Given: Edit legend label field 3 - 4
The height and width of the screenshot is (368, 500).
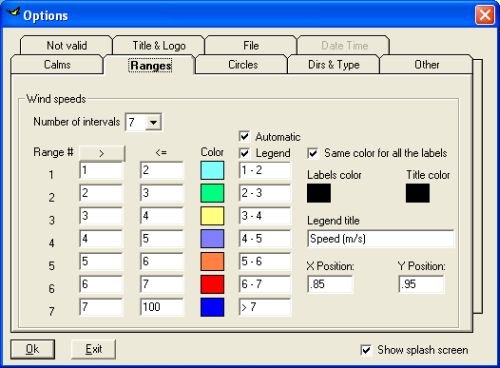Looking at the screenshot, I should 265,216.
